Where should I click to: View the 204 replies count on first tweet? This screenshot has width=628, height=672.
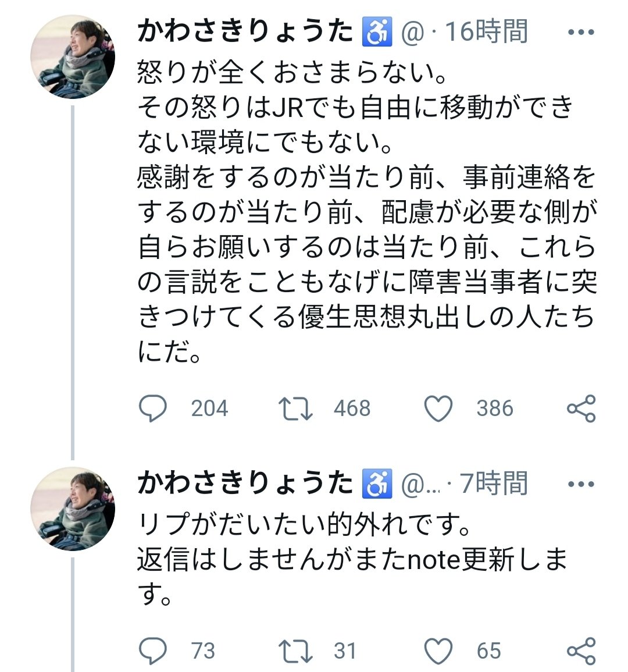209,408
